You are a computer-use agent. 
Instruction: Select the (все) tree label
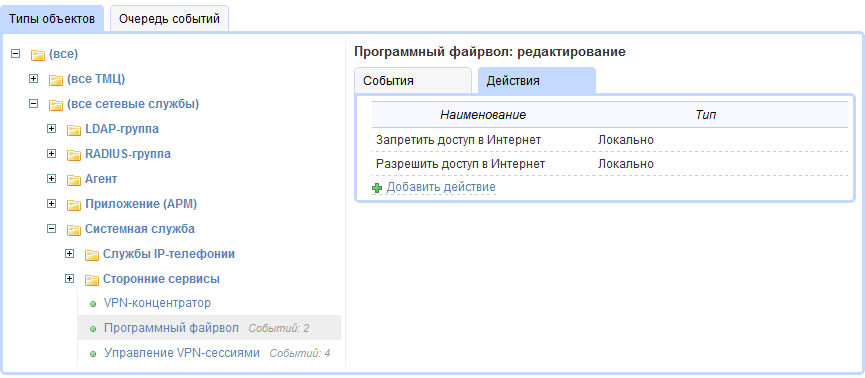(x=63, y=54)
